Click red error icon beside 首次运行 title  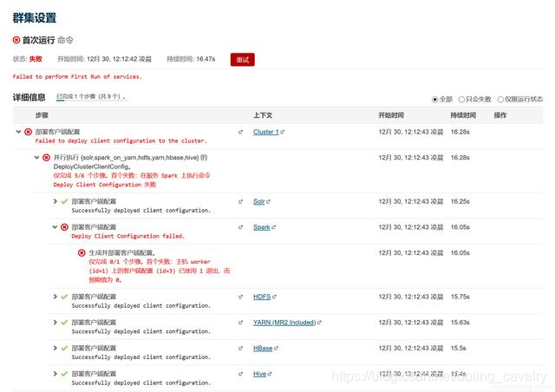click(x=16, y=40)
